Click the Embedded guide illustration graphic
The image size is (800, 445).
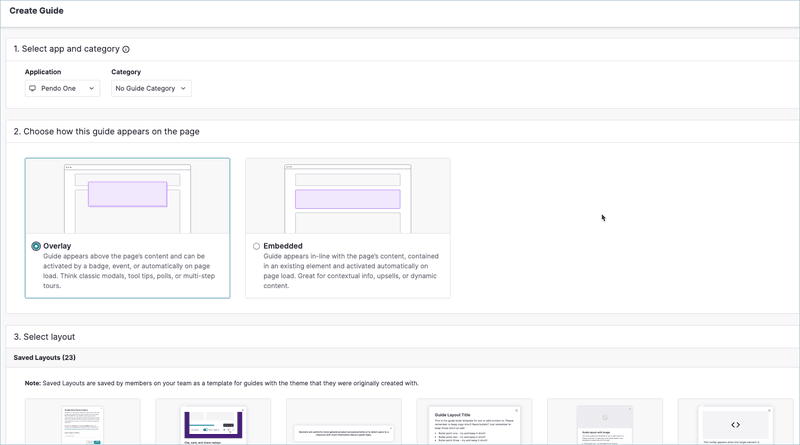[347, 196]
